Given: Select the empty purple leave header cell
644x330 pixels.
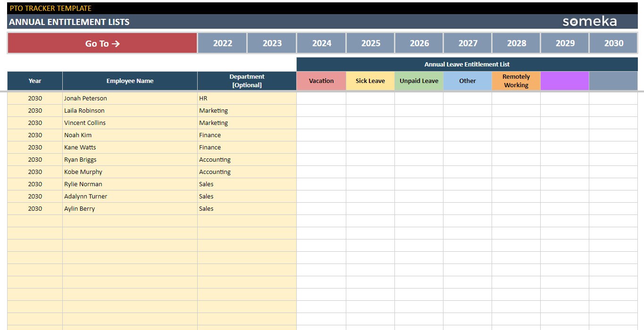Looking at the screenshot, I should pos(565,81).
